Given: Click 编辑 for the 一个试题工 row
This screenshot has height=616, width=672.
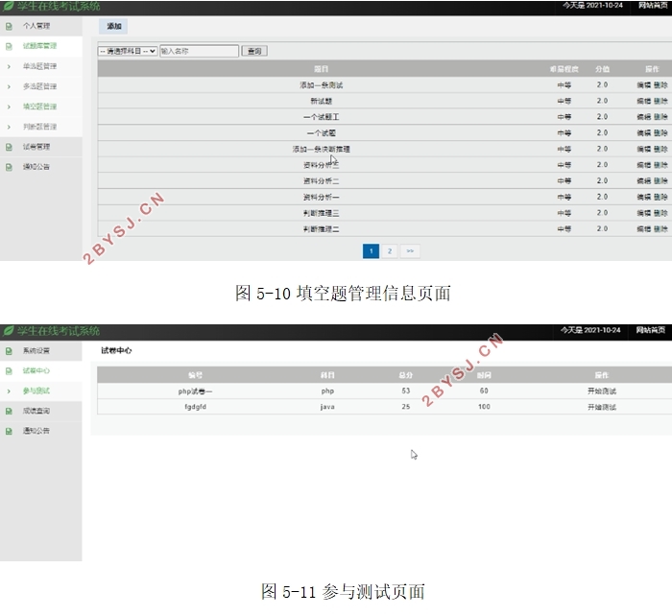Looking at the screenshot, I should [644, 117].
